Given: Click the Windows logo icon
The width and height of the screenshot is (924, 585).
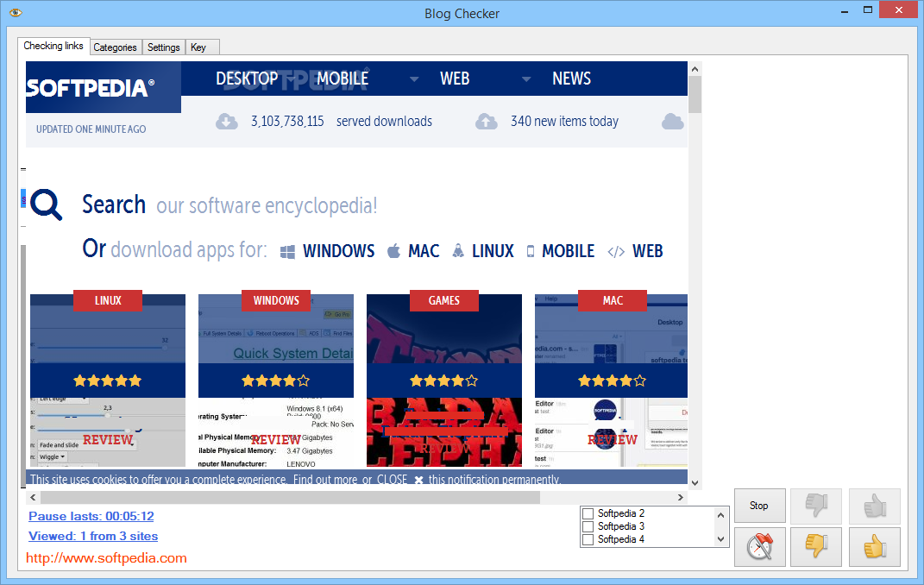Looking at the screenshot, I should point(287,252).
